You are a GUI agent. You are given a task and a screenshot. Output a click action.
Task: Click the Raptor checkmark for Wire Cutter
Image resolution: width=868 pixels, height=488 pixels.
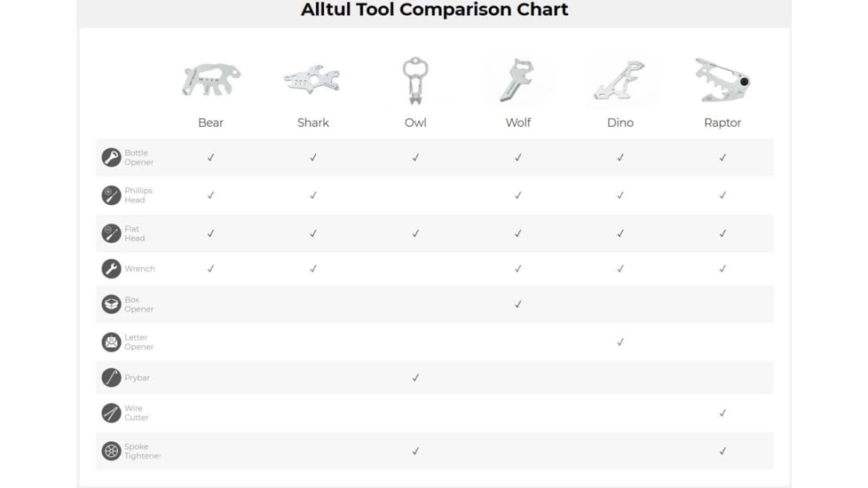coord(722,413)
